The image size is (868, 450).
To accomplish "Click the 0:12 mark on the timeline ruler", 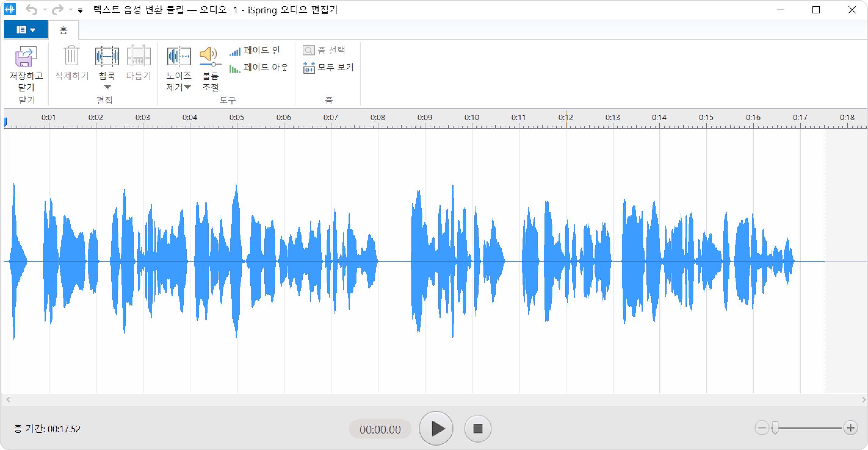I will 566,117.
